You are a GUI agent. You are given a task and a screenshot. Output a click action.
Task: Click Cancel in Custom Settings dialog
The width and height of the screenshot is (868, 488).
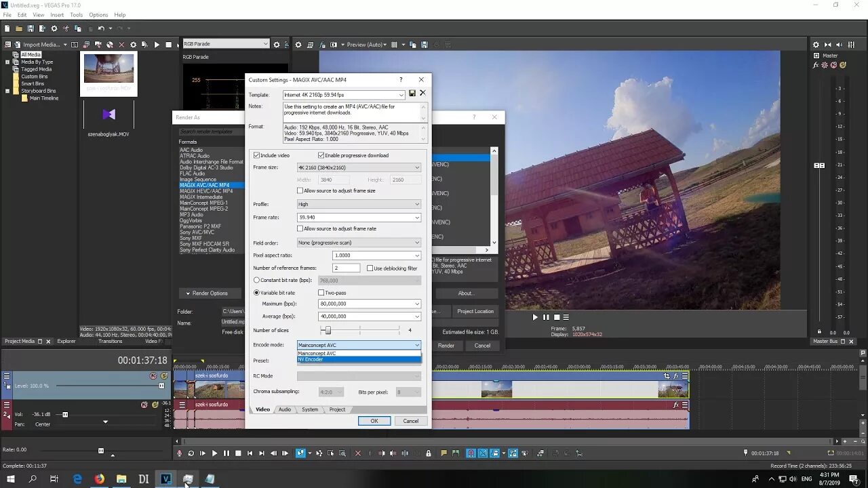pos(411,421)
